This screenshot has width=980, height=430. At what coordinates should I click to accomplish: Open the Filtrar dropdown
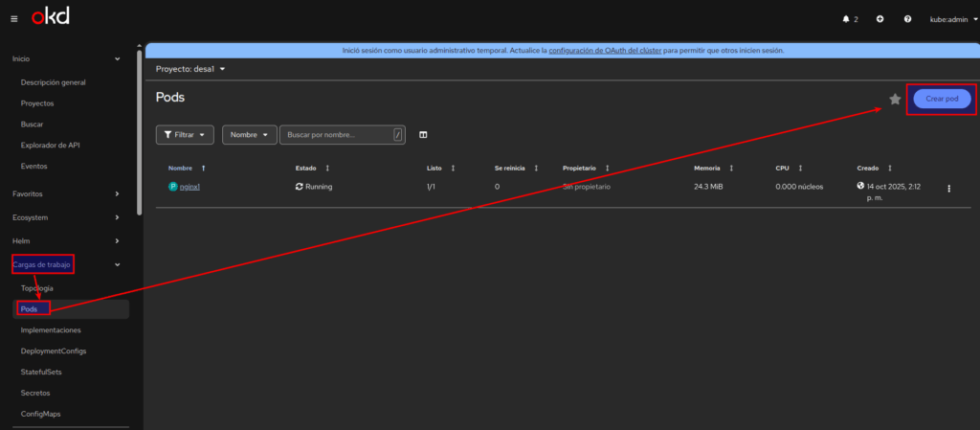tap(185, 135)
